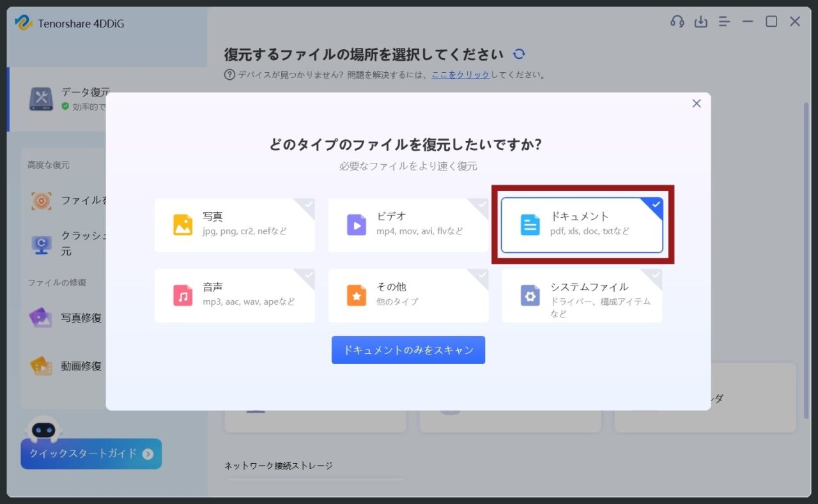Select the ビデオ video file type card

[x=408, y=225]
